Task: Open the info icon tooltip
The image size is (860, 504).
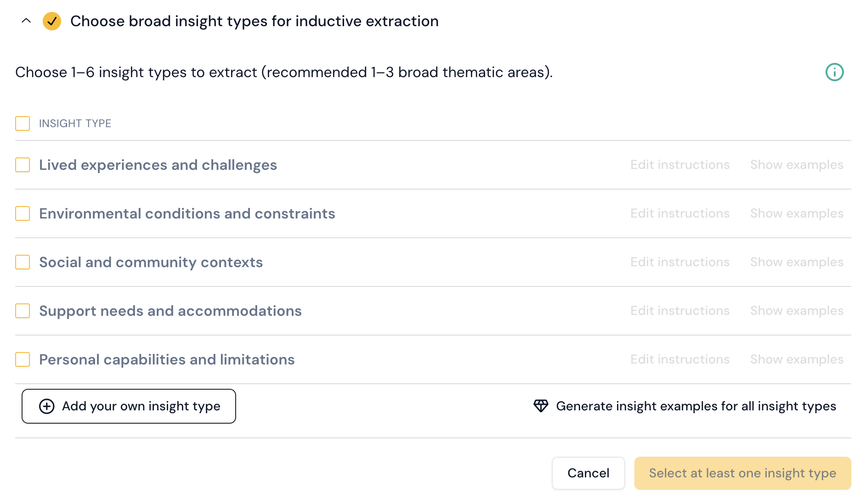Action: tap(834, 72)
